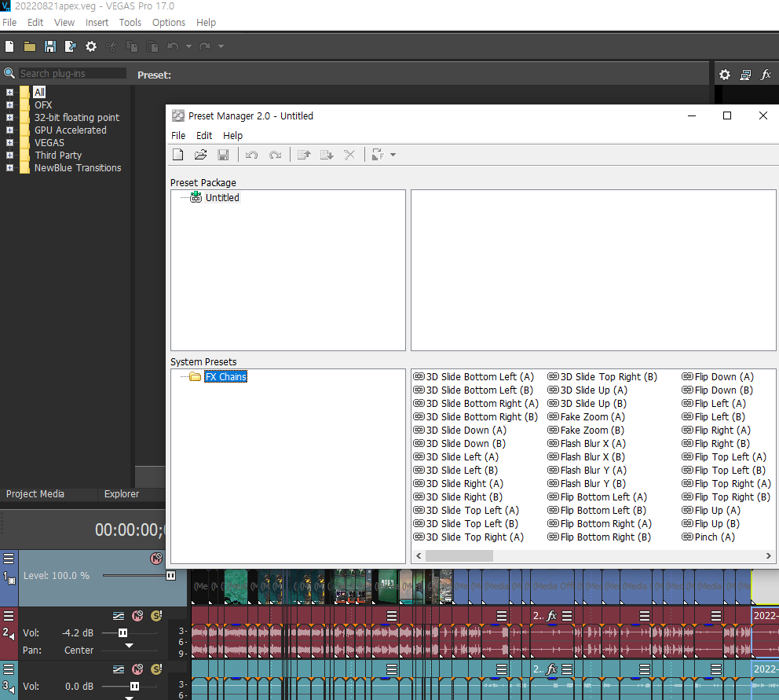Expand GPU Accelerated folder
This screenshot has height=700, width=779.
[x=9, y=130]
